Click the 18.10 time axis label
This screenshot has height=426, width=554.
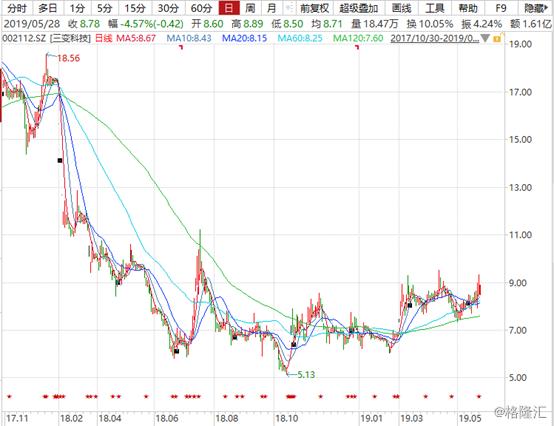pos(287,419)
